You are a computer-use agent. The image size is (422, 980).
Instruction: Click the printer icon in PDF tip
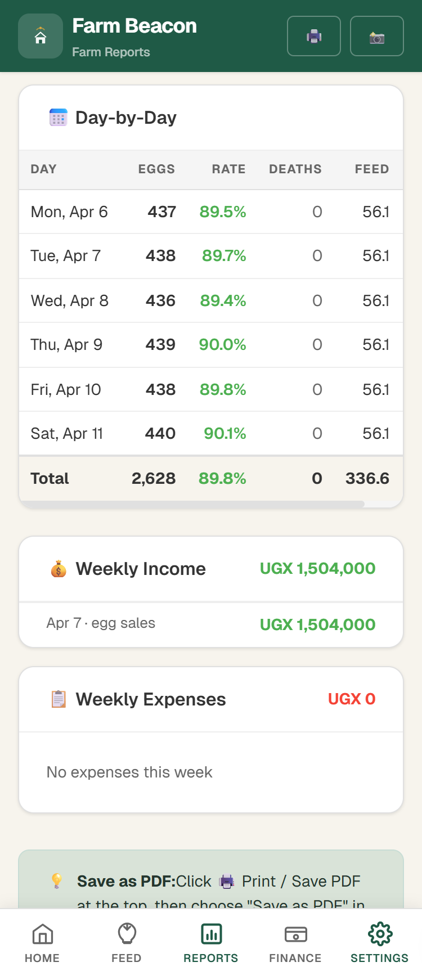coord(227,882)
